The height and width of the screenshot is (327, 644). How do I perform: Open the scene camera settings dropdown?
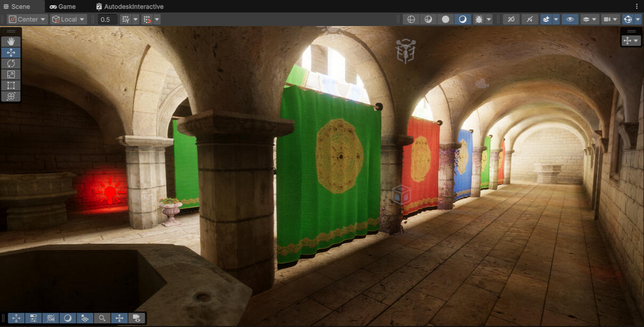[x=610, y=19]
